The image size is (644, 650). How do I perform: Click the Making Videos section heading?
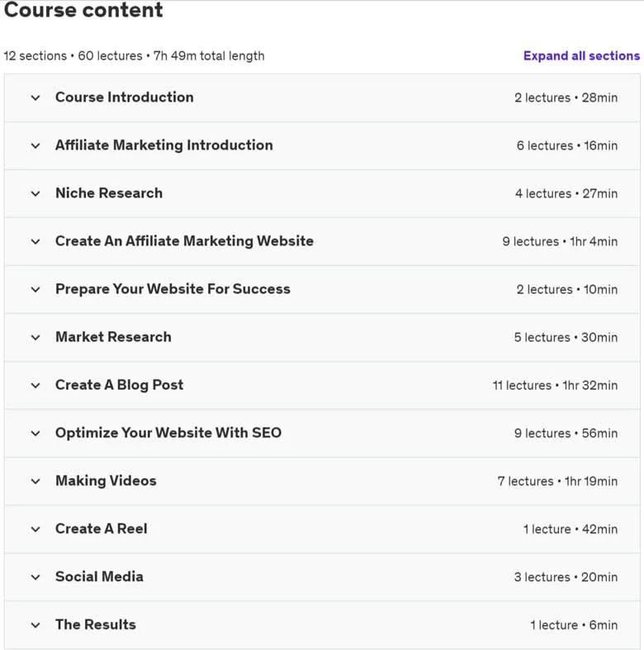[x=106, y=481]
